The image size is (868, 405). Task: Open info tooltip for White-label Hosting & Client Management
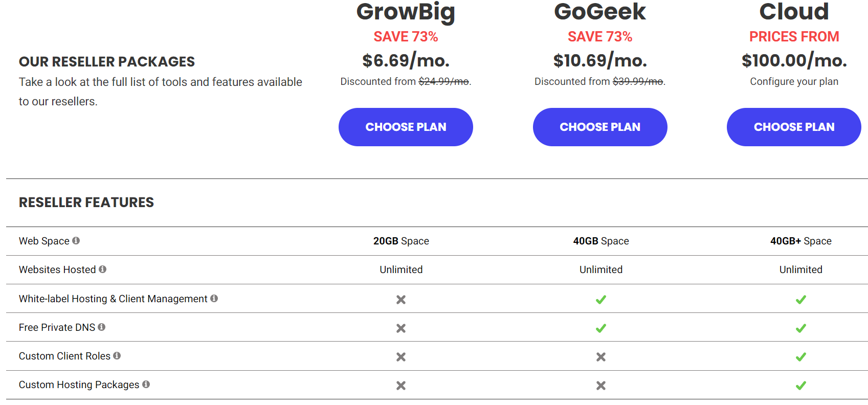pyautogui.click(x=214, y=298)
